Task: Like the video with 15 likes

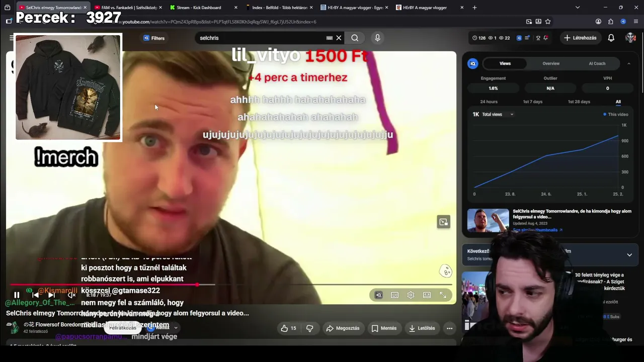Action: click(x=288, y=328)
